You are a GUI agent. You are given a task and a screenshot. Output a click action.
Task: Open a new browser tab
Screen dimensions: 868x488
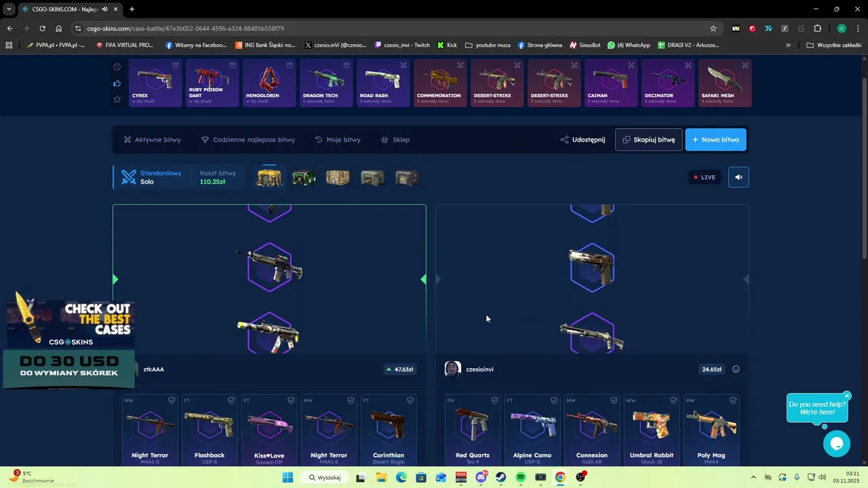pyautogui.click(x=132, y=9)
